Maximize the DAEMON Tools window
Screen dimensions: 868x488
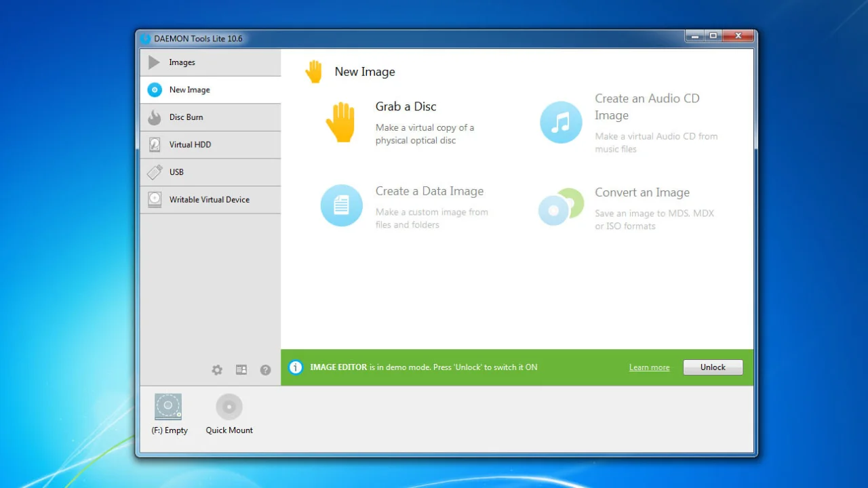(713, 36)
